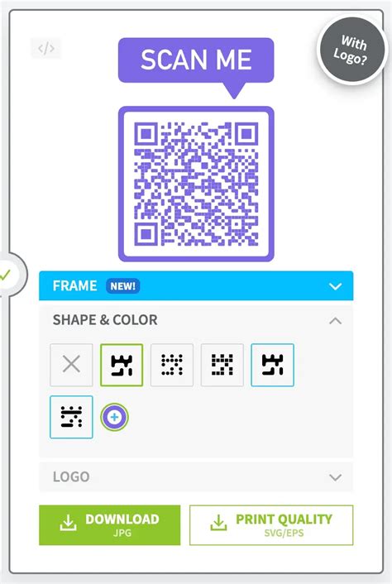Click the embed code brackets icon
The image size is (392, 584).
pos(45,49)
